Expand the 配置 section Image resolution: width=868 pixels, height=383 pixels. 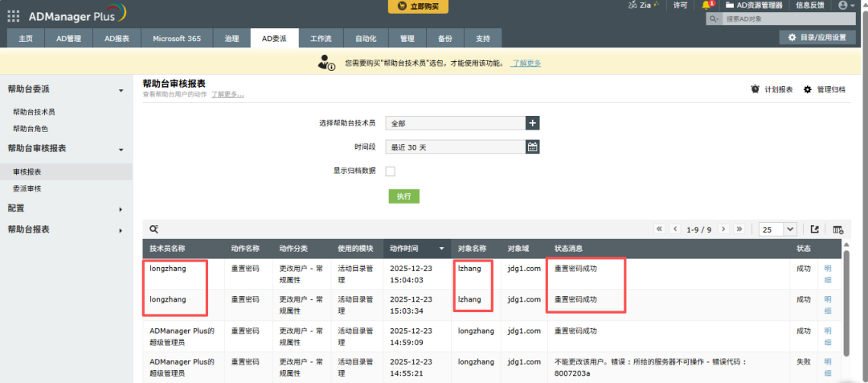[x=121, y=209]
